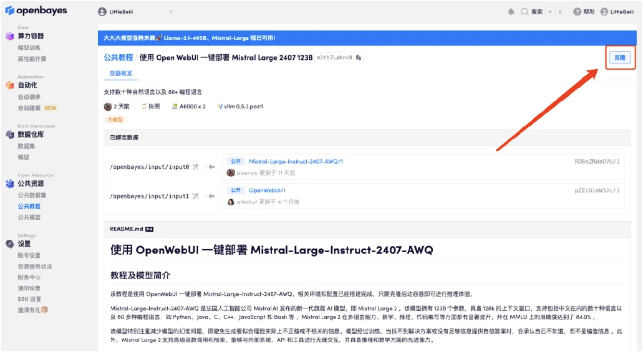Viewport: 644px width, 353px height.
Task: Click the arrow icon beside /openbayes/input/input1
Action: tap(211, 196)
